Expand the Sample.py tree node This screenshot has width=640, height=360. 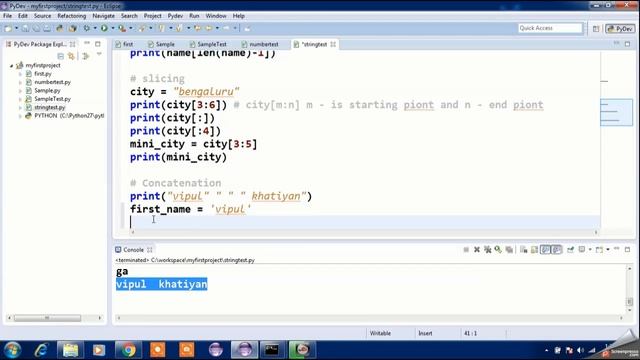pyautogui.click(x=20, y=91)
